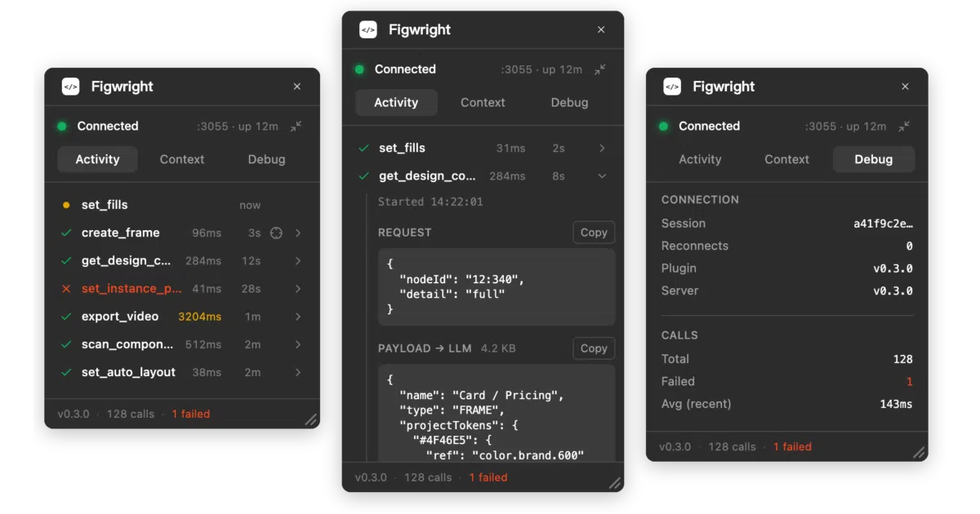
Task: Click the middle panel's corner resize grip
Action: [x=615, y=483]
